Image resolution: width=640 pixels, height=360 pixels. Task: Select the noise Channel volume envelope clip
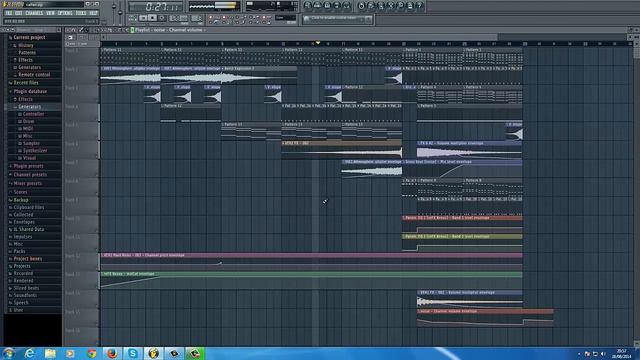(485, 318)
